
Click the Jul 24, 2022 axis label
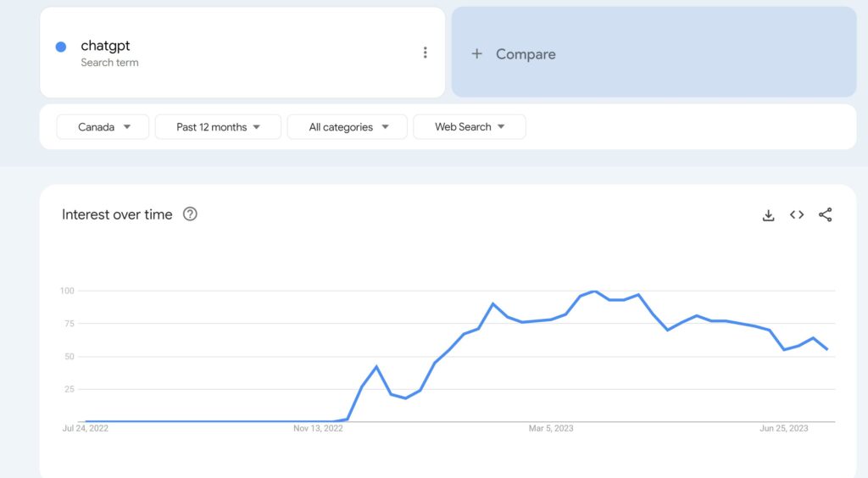(86, 428)
